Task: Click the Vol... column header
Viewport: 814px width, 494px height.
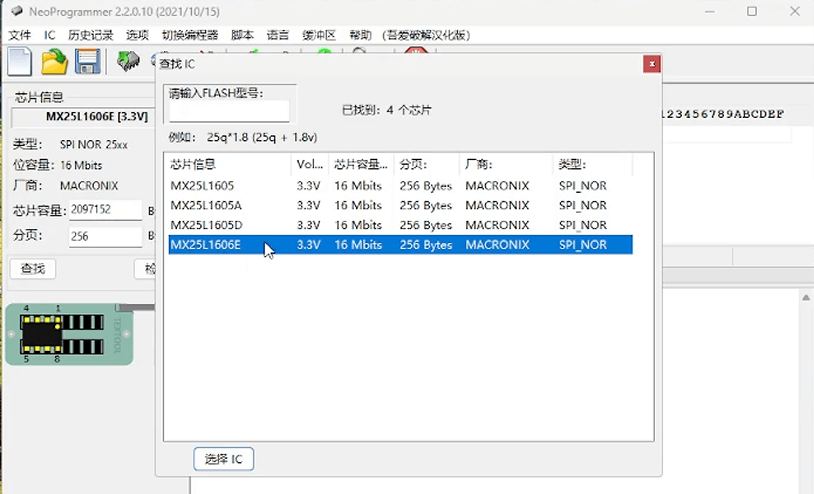Action: [310, 164]
